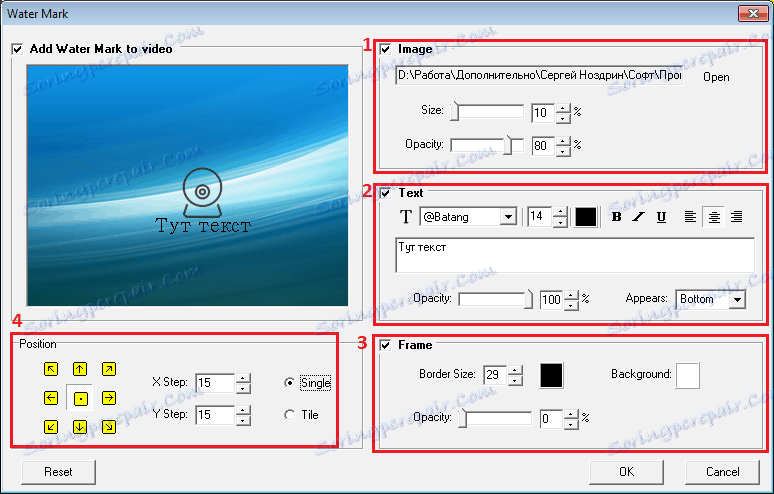Click the font size value field
774x494 pixels.
(540, 217)
